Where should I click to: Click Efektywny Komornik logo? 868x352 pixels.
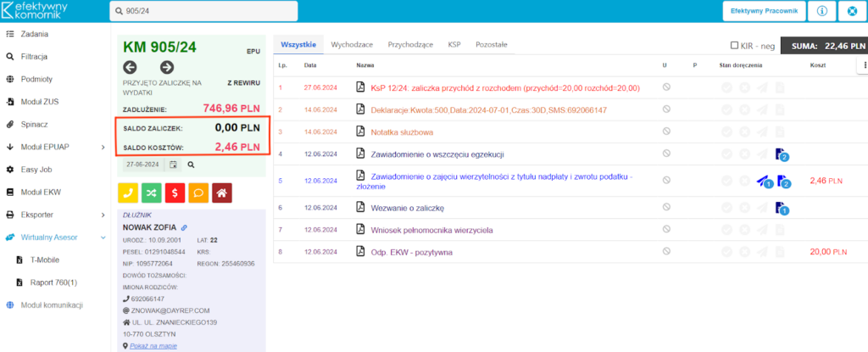(35, 11)
